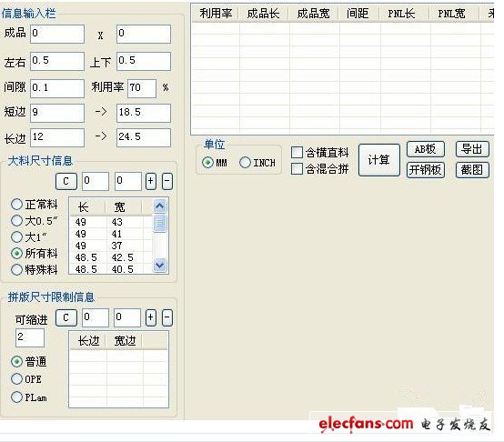Click the 导出 export button
Viewport: 504px width, 442px height.
(472, 149)
